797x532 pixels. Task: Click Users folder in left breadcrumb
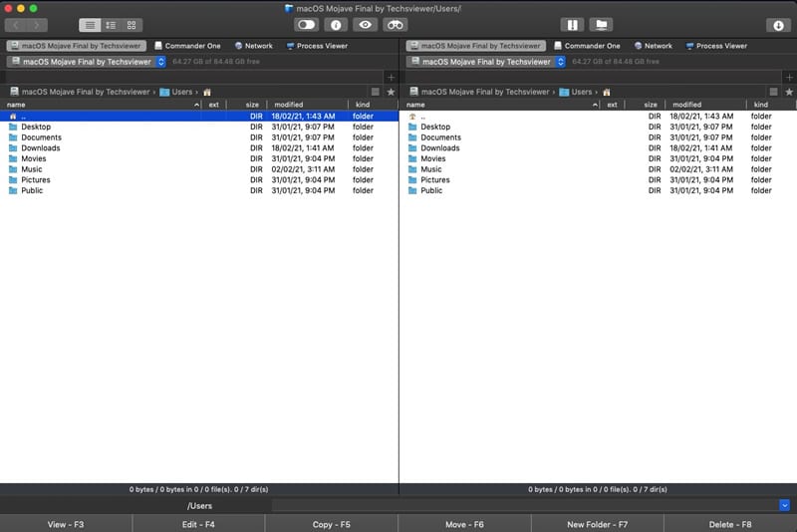pos(176,92)
